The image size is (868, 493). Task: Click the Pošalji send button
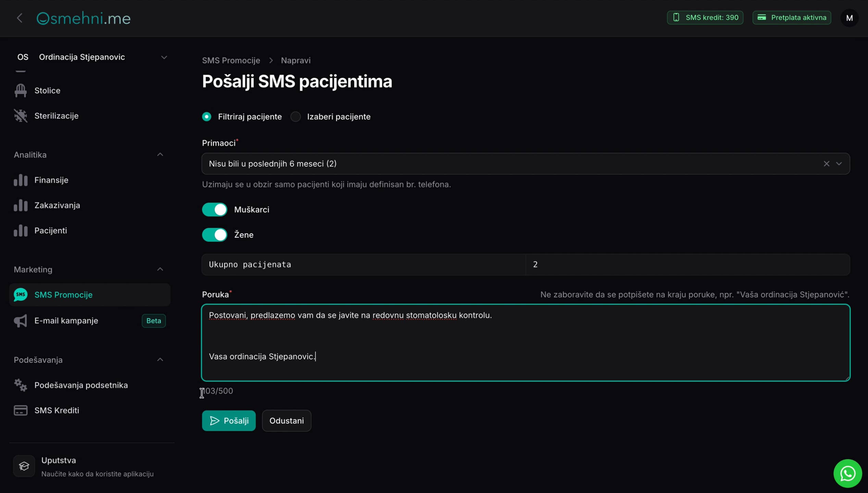pos(228,420)
